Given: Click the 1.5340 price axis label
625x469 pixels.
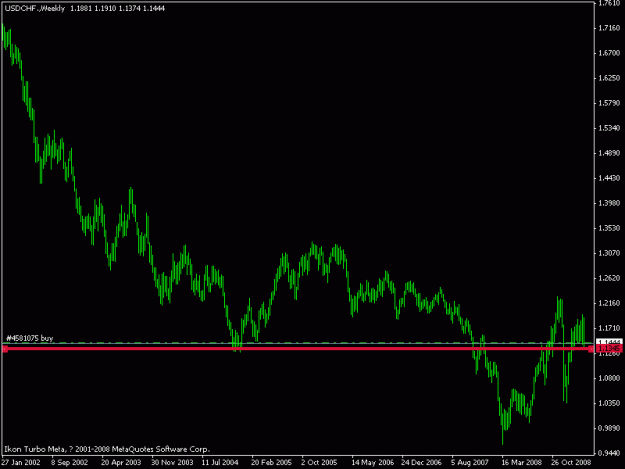Looking at the screenshot, I should click(x=609, y=128).
